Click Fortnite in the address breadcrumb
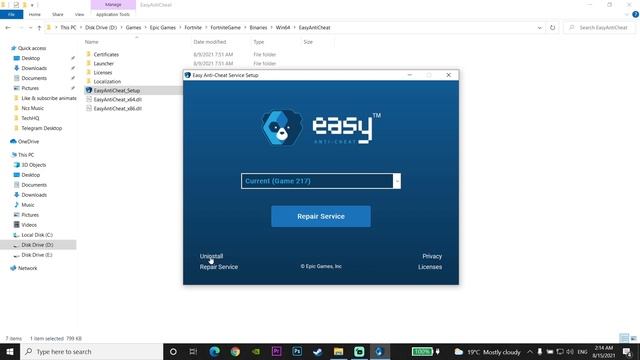 point(193,28)
